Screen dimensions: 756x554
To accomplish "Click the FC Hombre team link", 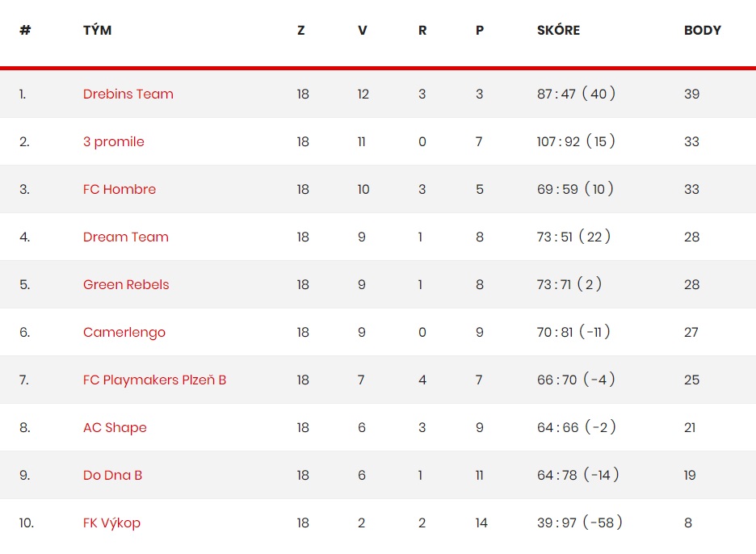I will 119,189.
